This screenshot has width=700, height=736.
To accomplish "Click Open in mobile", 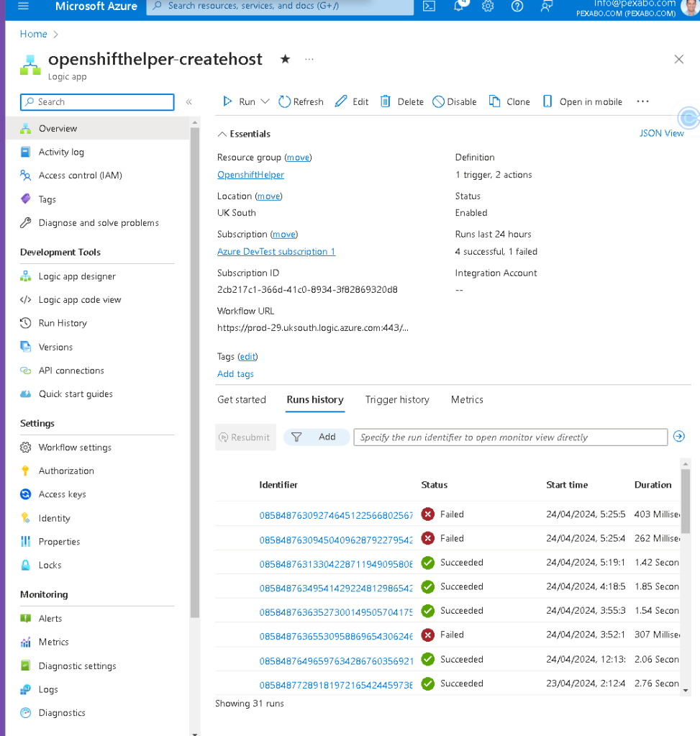I will click(x=583, y=101).
